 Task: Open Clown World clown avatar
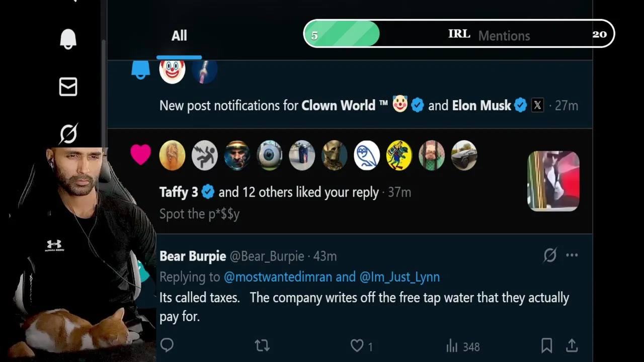tap(172, 70)
